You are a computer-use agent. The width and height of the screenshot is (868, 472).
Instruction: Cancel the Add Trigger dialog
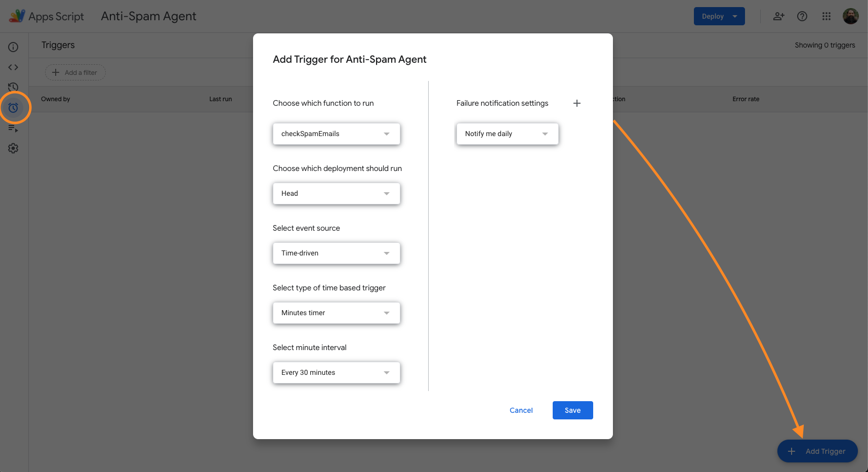click(x=521, y=410)
